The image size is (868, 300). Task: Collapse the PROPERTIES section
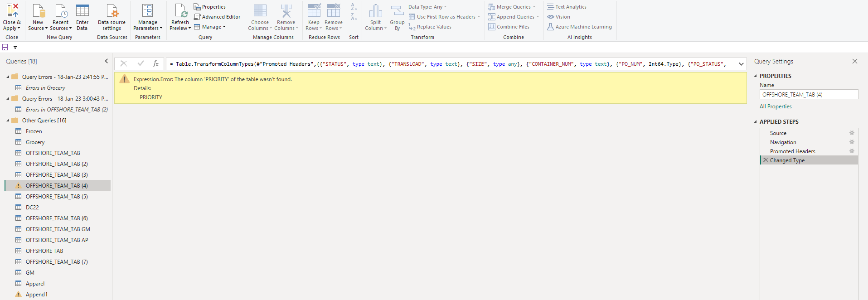(756, 76)
